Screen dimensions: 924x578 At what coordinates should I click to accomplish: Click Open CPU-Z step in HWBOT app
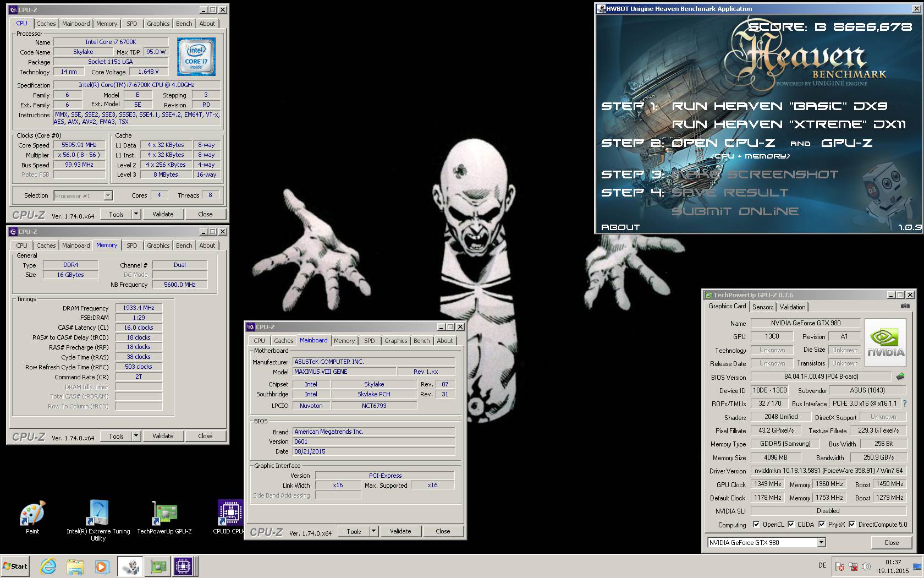(723, 143)
